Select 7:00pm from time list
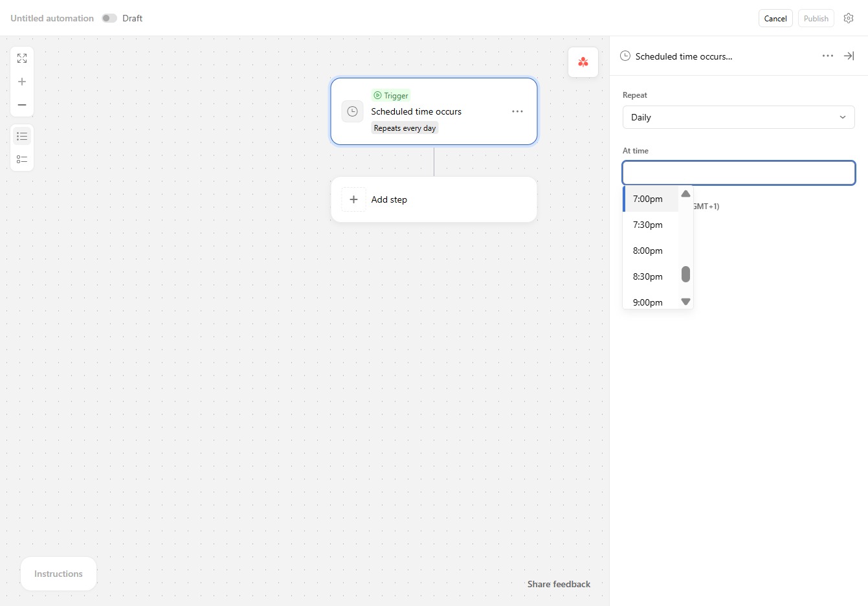The width and height of the screenshot is (868, 606). pos(651,199)
